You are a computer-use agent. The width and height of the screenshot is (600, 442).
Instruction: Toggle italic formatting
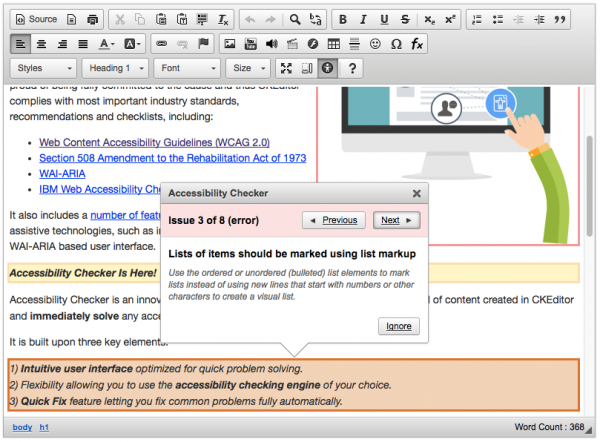click(363, 19)
